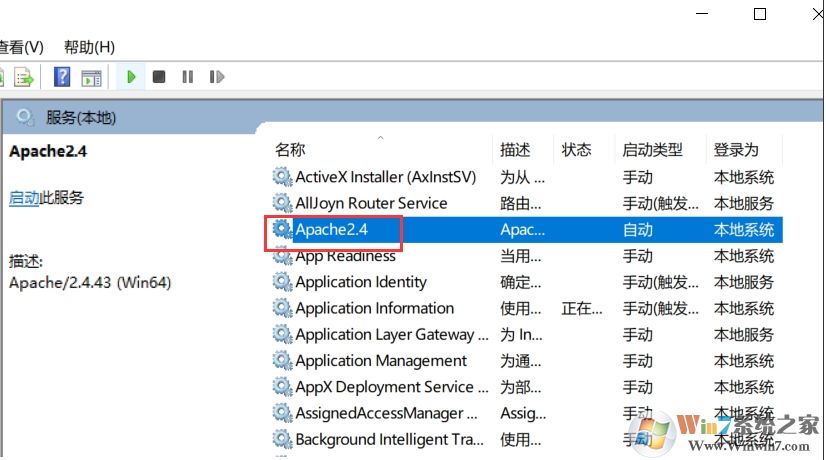
Task: Click 本地服务 login of Application Layer Gateway
Action: (x=743, y=335)
